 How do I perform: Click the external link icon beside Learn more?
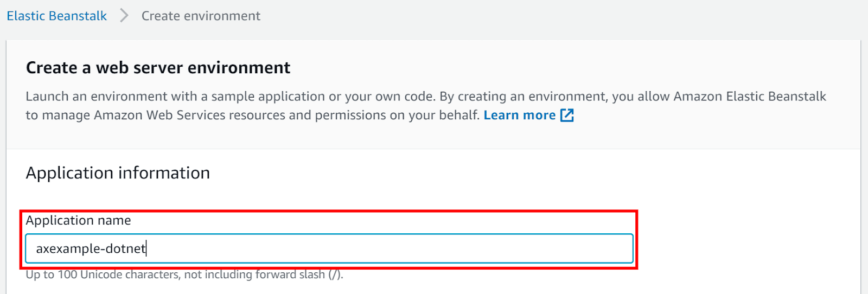click(x=567, y=115)
